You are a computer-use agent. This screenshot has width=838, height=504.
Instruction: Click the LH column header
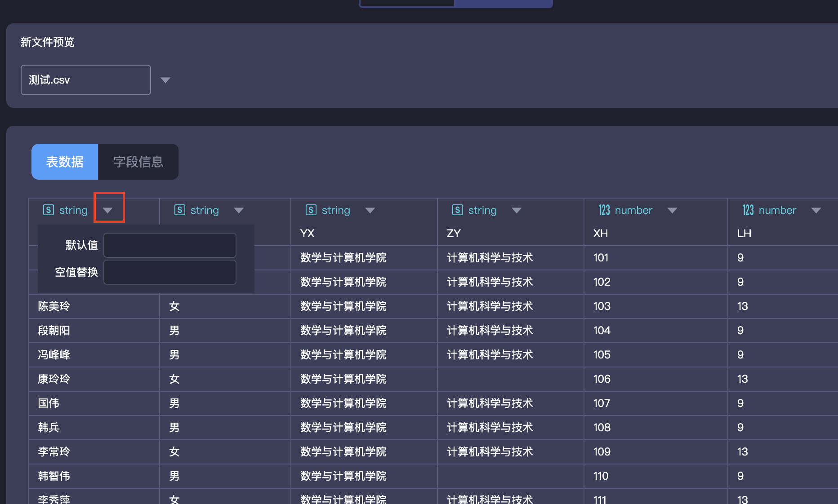pos(744,234)
